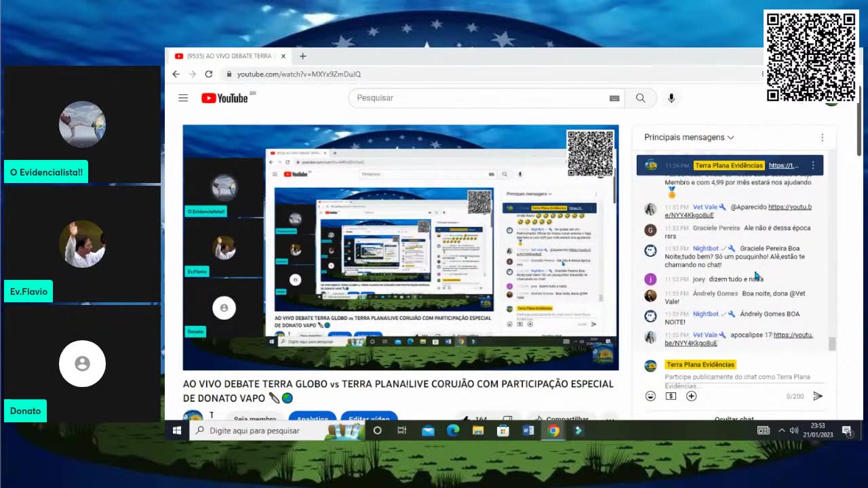Open Cortana circle in the taskbar
This screenshot has height=488, width=868.
(x=378, y=430)
